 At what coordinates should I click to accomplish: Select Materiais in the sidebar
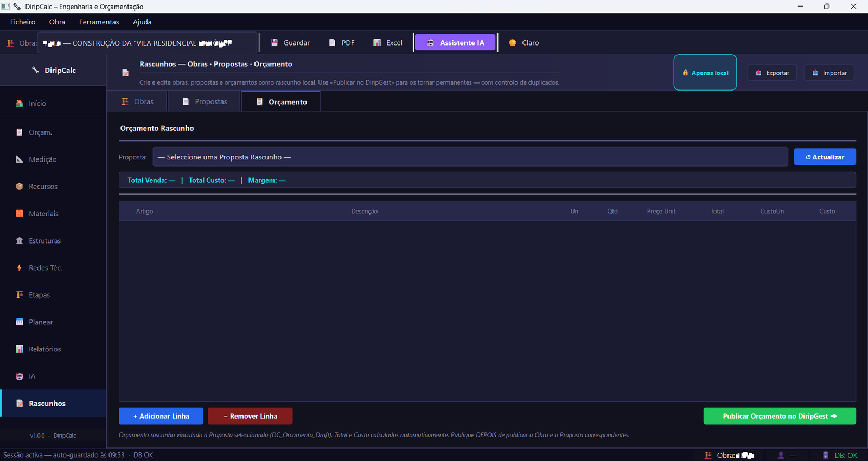coord(53,214)
